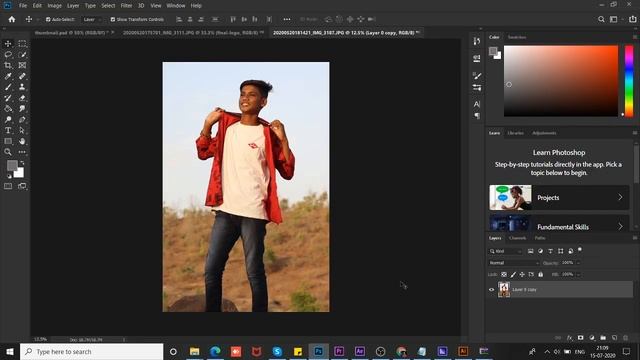Select the Eyedropper tool
Screen dimensions: 640x360
click(x=8, y=76)
